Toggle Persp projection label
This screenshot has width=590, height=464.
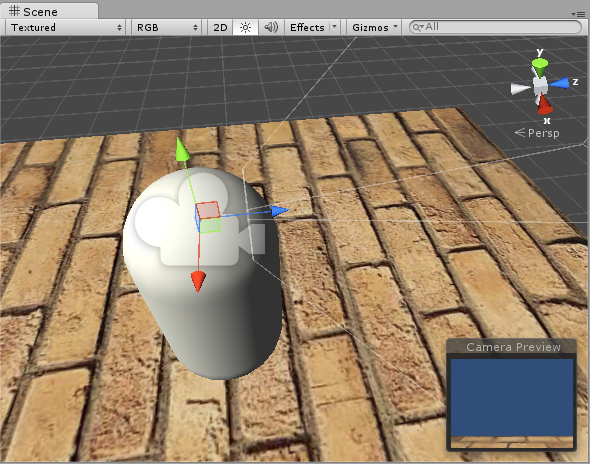(x=538, y=133)
